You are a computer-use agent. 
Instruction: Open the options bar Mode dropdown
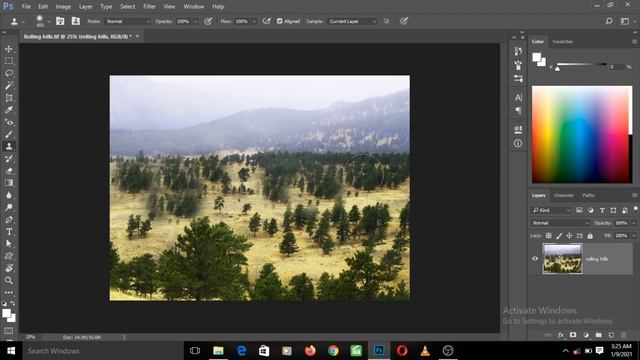point(128,21)
